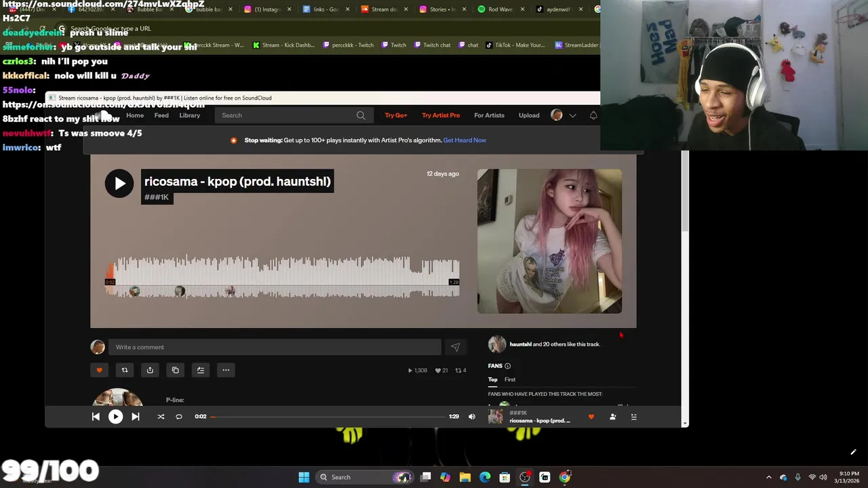Viewport: 868px width, 488px height.
Task: Select the First fans tab
Action: pyautogui.click(x=510, y=380)
